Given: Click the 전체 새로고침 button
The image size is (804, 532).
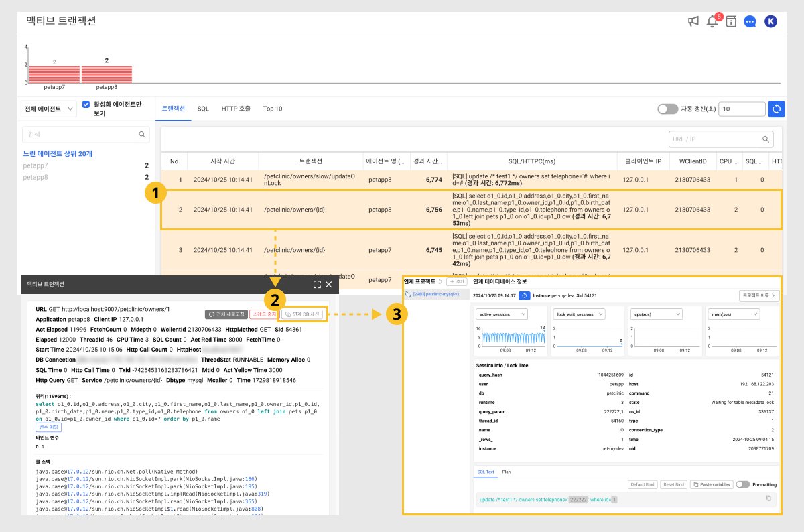Looking at the screenshot, I should pos(226,314).
